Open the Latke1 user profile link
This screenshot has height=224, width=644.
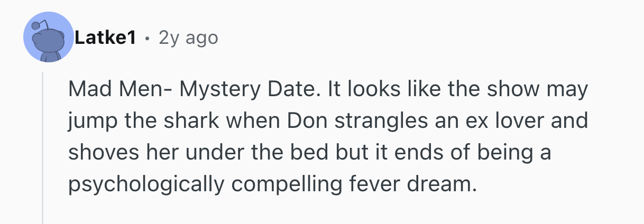pyautogui.click(x=105, y=38)
